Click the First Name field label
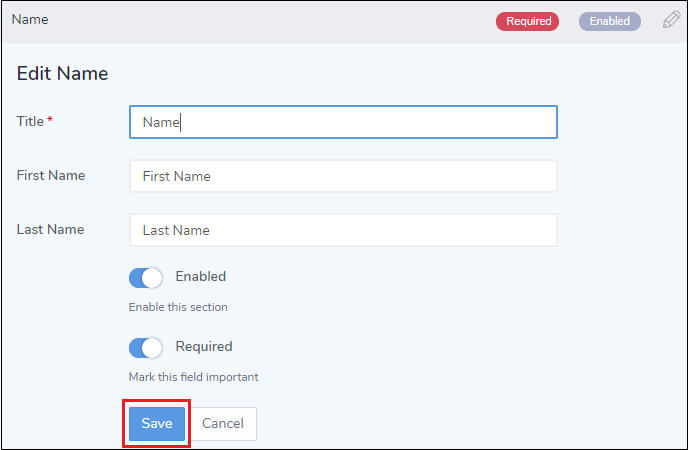688x450 pixels. point(51,175)
